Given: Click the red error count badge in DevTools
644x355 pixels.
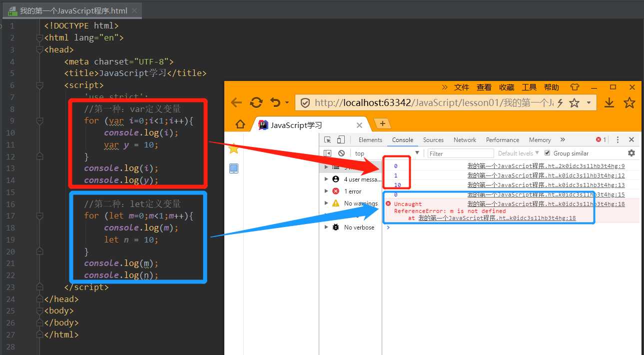Looking at the screenshot, I should tap(601, 139).
